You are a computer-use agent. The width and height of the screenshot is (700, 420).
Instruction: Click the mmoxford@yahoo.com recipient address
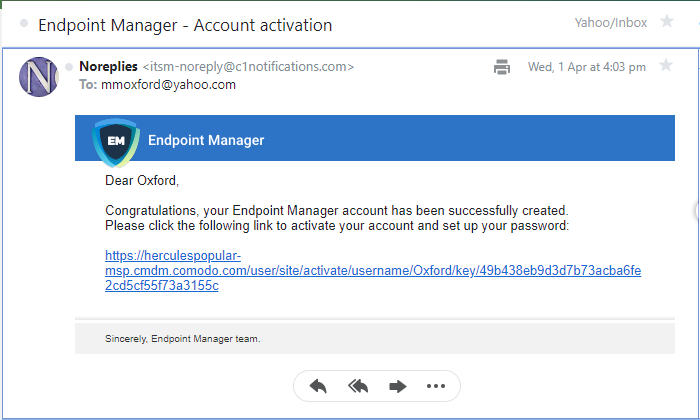pos(168,85)
